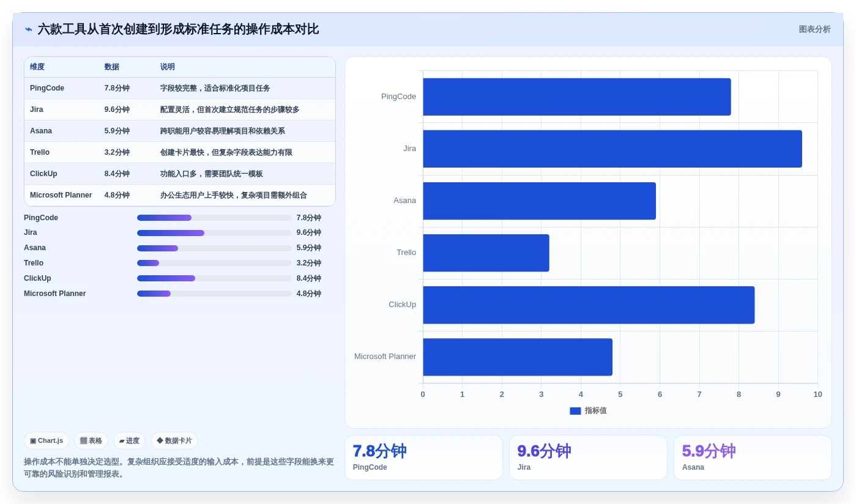
Task: Click 字段较完整，适合标准化项目任务 description
Action: (215, 88)
